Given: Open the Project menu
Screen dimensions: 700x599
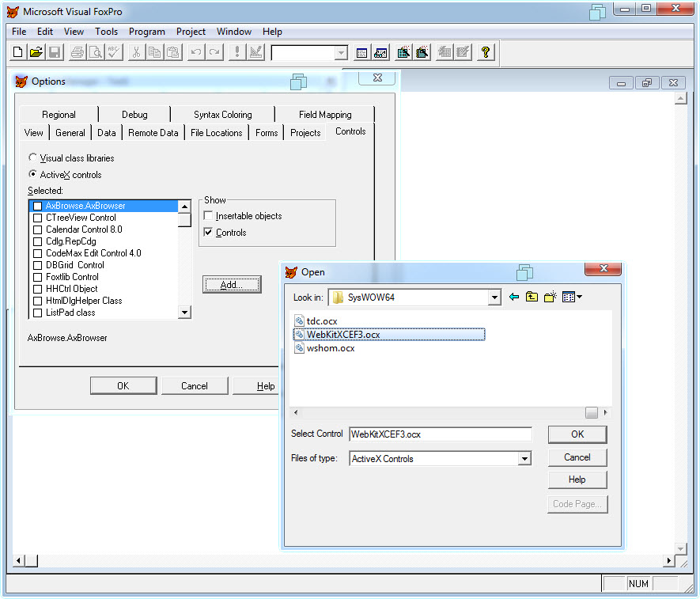Looking at the screenshot, I should pyautogui.click(x=191, y=32).
